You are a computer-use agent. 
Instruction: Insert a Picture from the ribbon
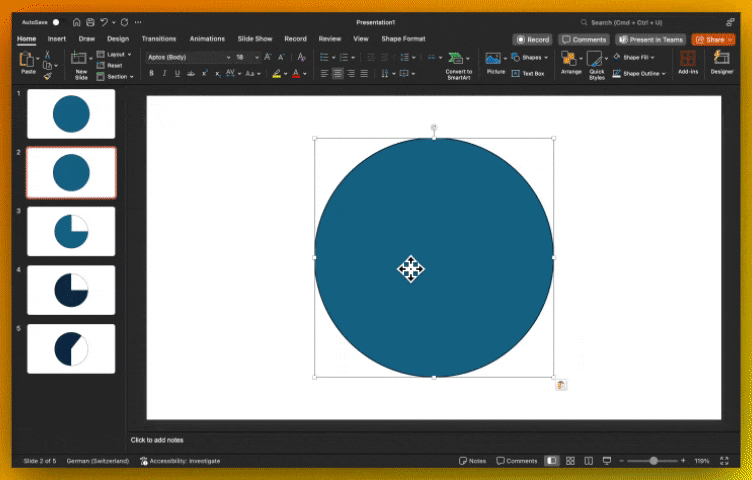(x=493, y=59)
